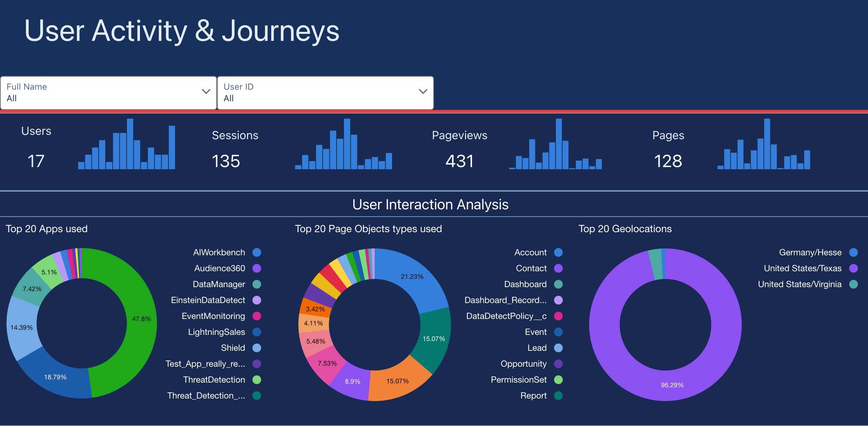Click the Opportunity legend color dot
This screenshot has height=426, width=868.
(558, 364)
